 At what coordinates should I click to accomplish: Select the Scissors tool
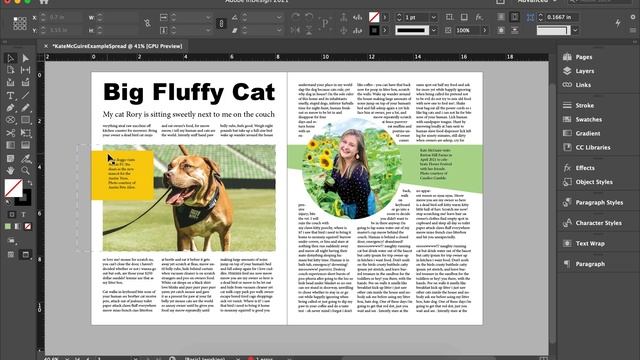pos(11,133)
